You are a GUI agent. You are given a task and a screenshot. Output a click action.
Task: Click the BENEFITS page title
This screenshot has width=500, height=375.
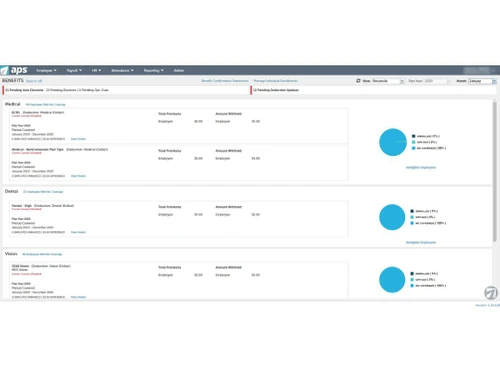[13, 80]
